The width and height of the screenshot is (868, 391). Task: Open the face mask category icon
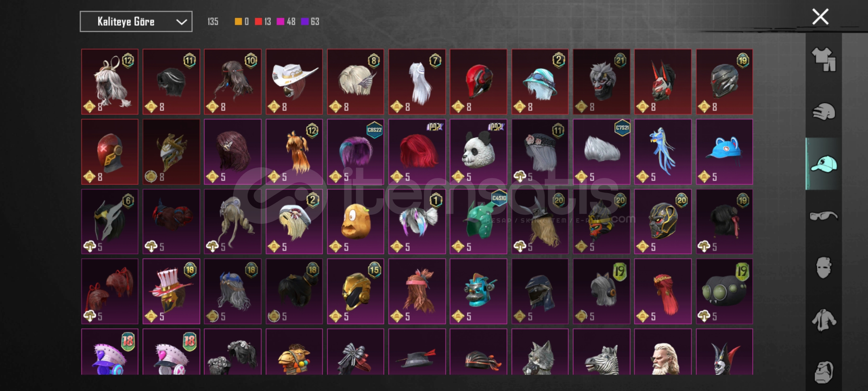[824, 268]
